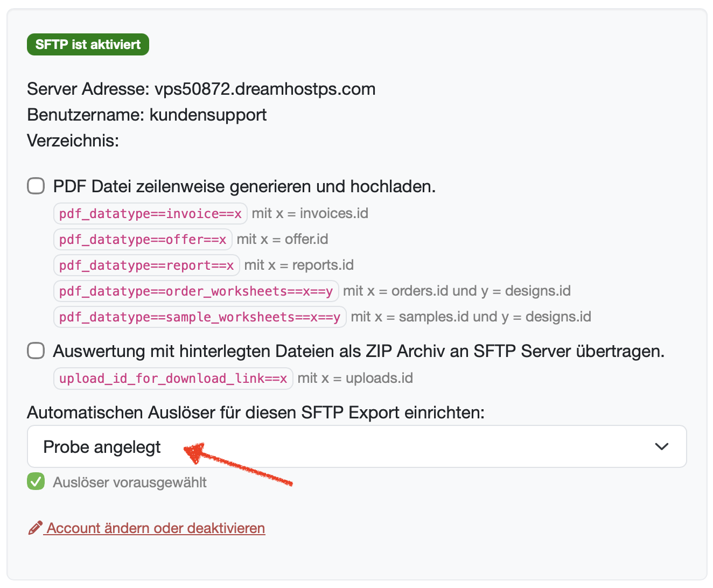Enable PDF Datei zeilenweise generieren checkbox
This screenshot has width=713, height=588.
tap(36, 186)
